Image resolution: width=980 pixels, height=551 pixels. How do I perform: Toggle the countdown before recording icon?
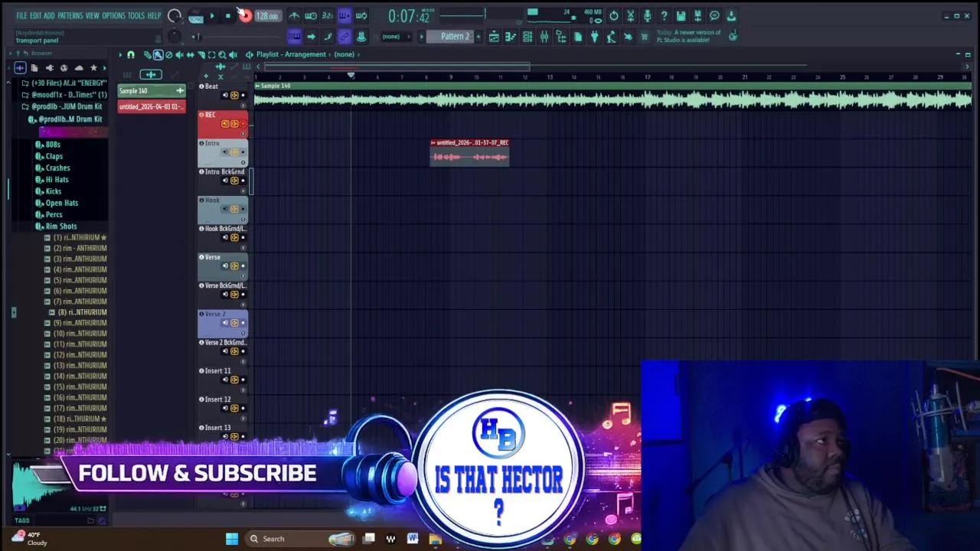point(327,15)
